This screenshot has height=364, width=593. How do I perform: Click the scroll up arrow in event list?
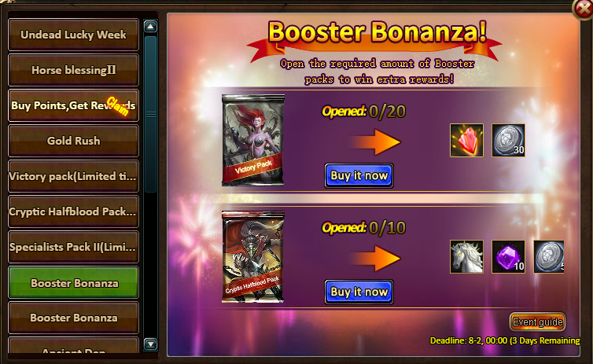pyautogui.click(x=150, y=27)
